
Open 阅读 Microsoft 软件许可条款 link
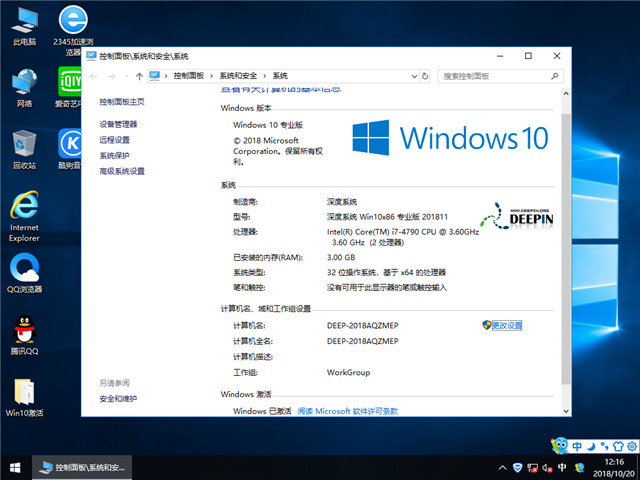pos(347,411)
